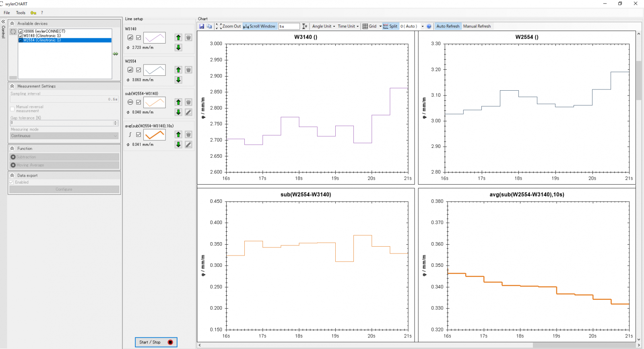Delete the avg(sub(W2554-W3140),10s) line
The image size is (644, 349).
188,135
